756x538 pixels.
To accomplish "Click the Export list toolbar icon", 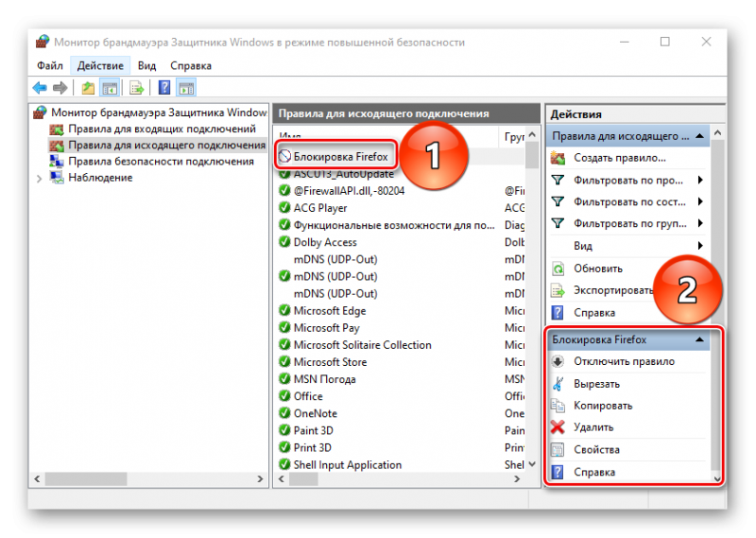I will 137,88.
